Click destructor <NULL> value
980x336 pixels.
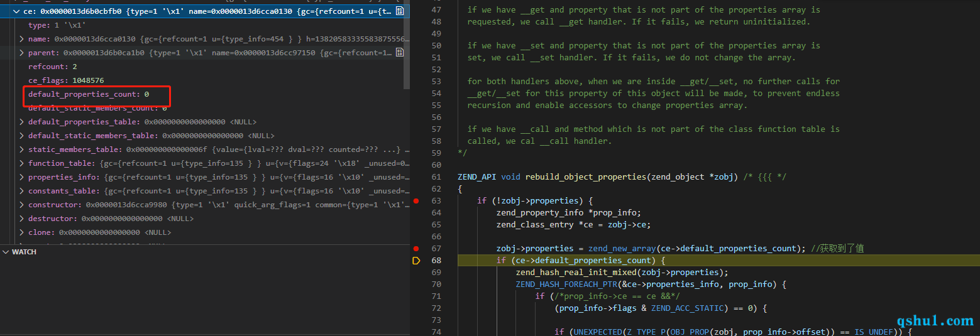click(x=180, y=219)
